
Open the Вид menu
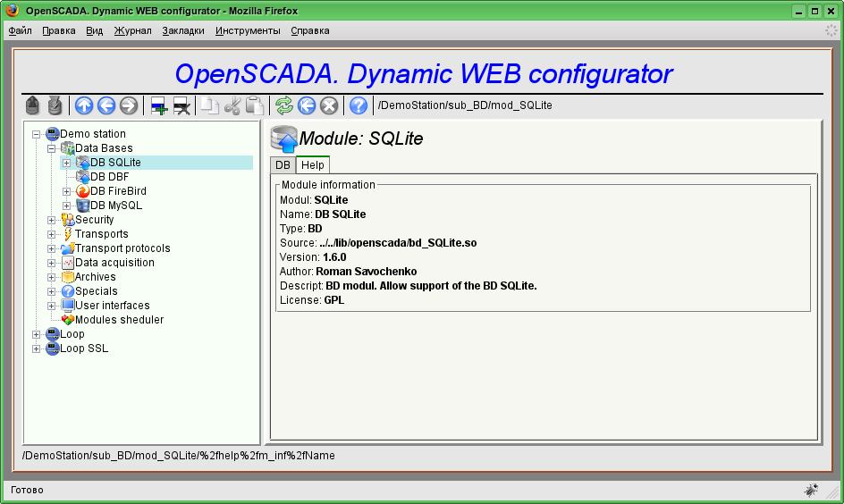point(94,30)
